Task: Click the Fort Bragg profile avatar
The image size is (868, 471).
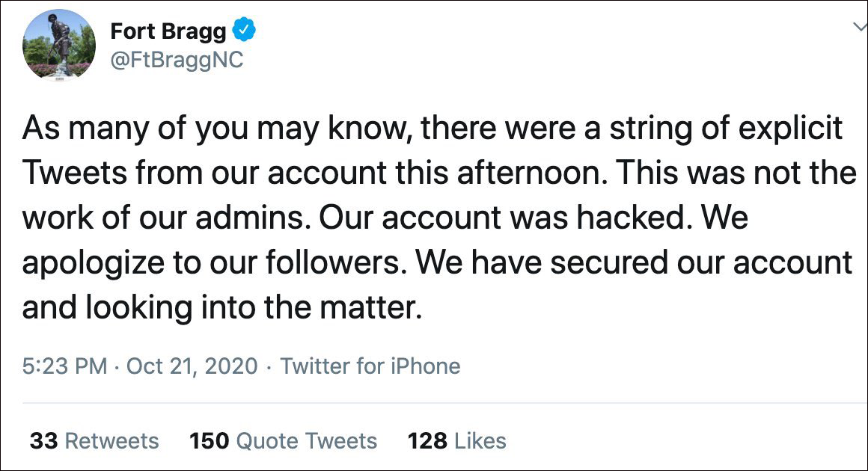Action: pos(59,45)
